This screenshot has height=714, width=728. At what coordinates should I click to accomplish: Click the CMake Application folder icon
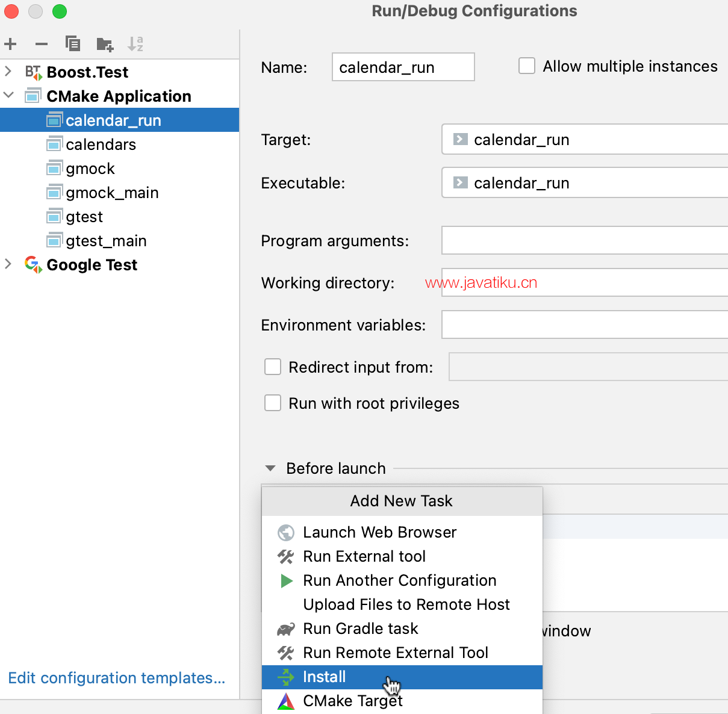point(33,96)
